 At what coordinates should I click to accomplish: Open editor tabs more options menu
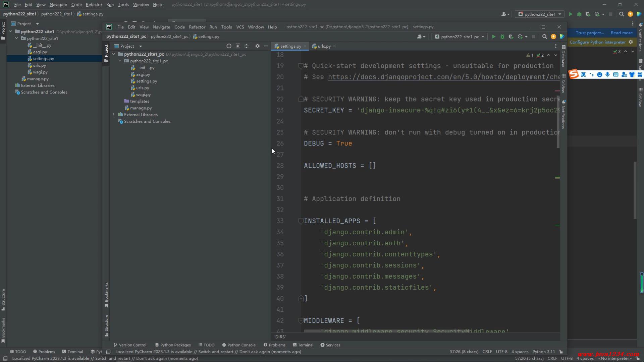pos(555,46)
